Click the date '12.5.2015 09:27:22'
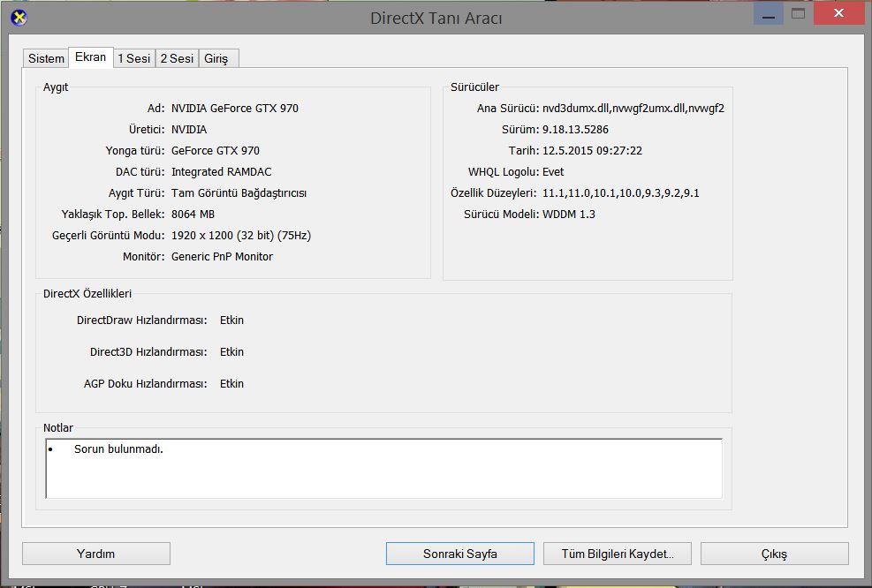Image resolution: width=872 pixels, height=588 pixels. [592, 151]
